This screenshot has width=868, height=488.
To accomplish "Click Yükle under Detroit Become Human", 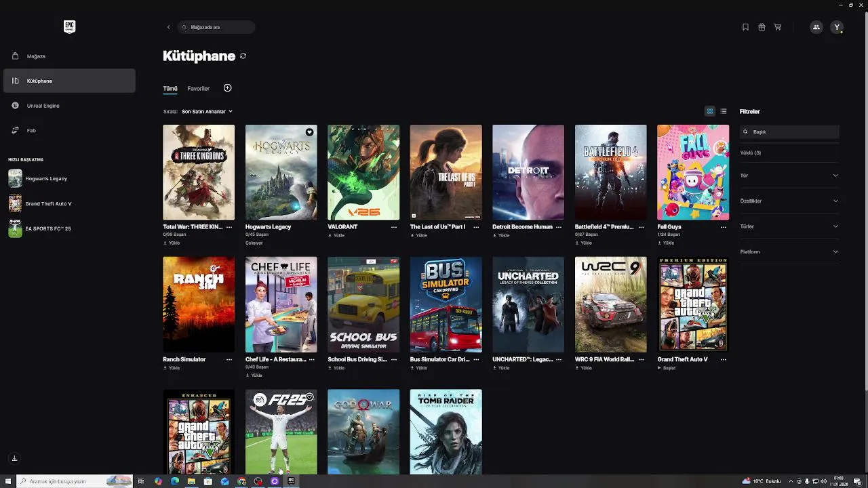I will pyautogui.click(x=501, y=235).
